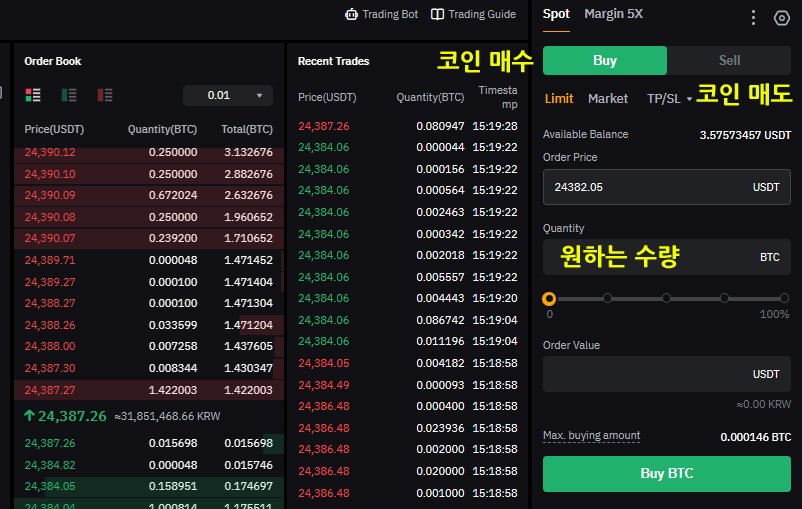Select the Buy toggle
The height and width of the screenshot is (509, 802).
pos(605,60)
